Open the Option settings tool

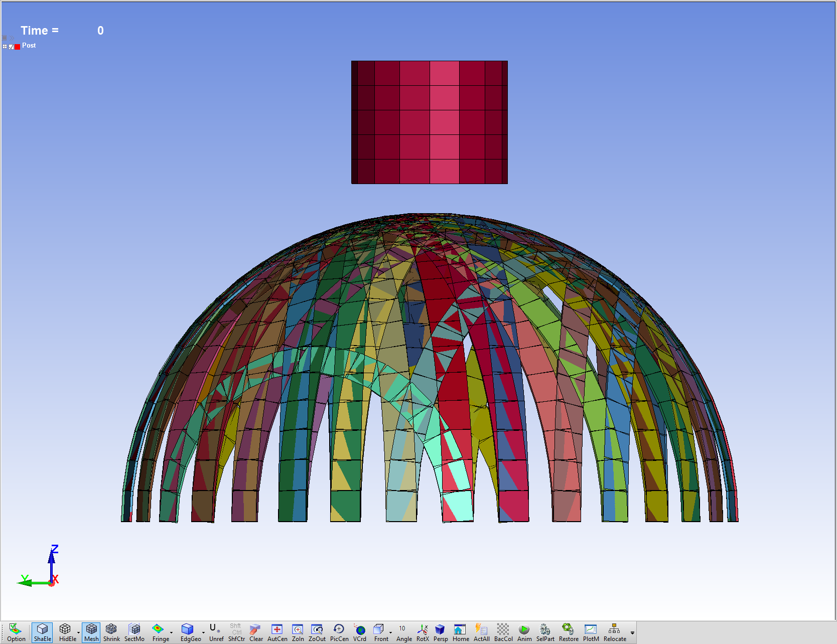coord(16,632)
